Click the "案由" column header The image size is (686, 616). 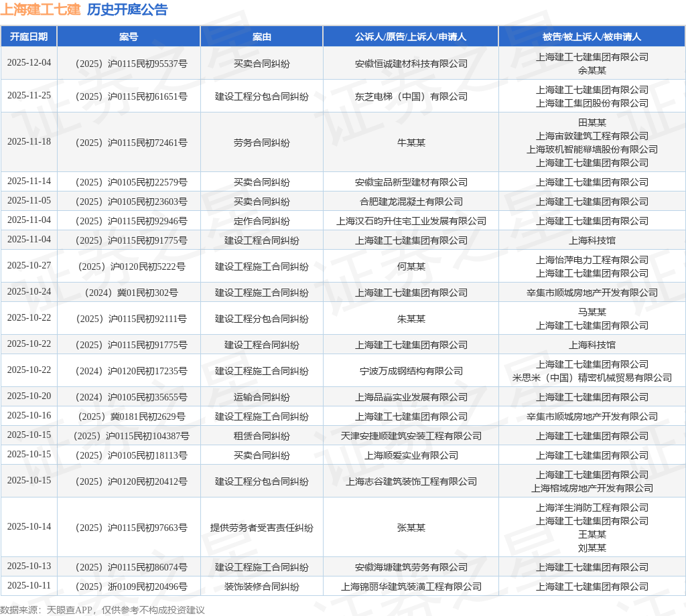tap(261, 36)
